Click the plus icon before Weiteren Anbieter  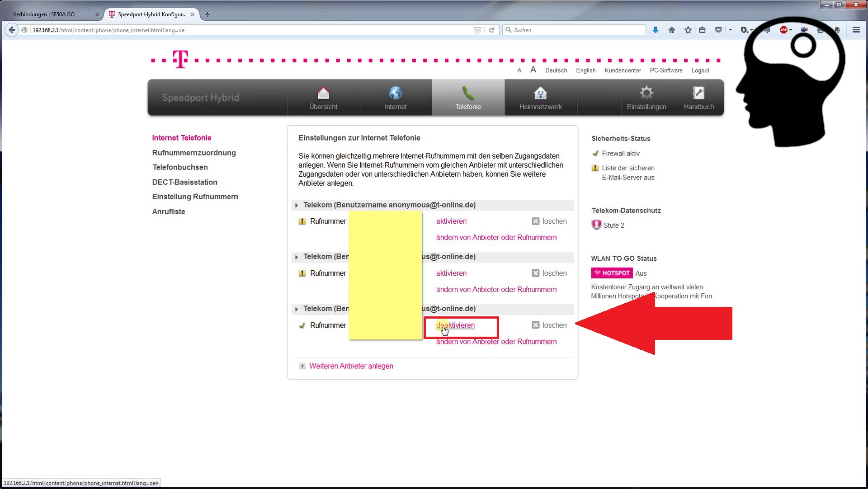(x=302, y=366)
